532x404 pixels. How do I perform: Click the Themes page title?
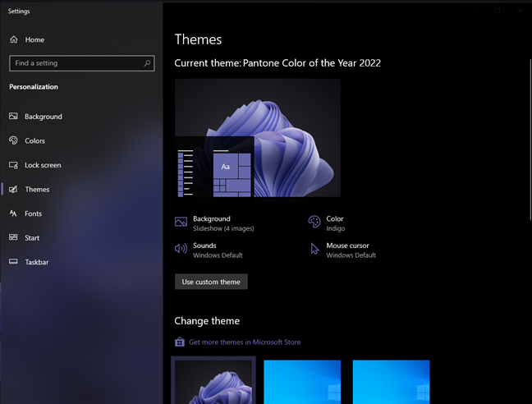(x=198, y=39)
